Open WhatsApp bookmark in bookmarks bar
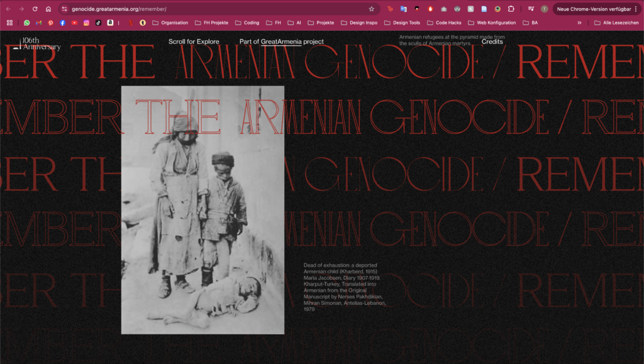The height and width of the screenshot is (364, 644). pyautogui.click(x=27, y=23)
